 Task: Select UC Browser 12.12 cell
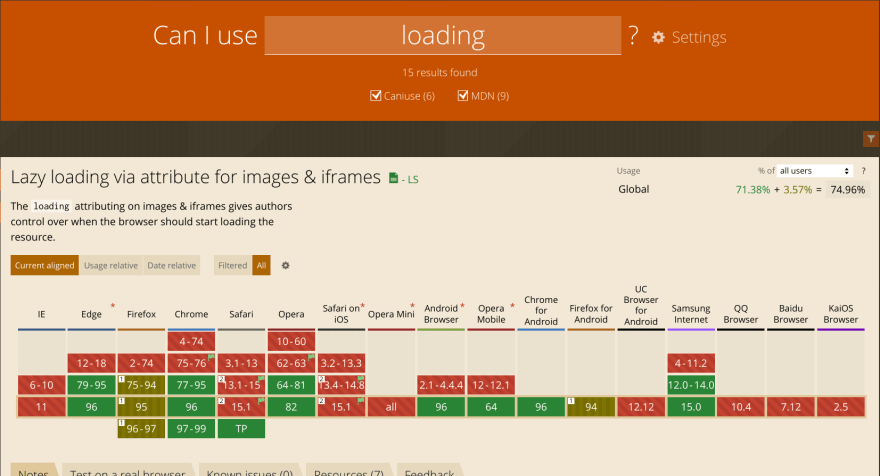point(641,407)
